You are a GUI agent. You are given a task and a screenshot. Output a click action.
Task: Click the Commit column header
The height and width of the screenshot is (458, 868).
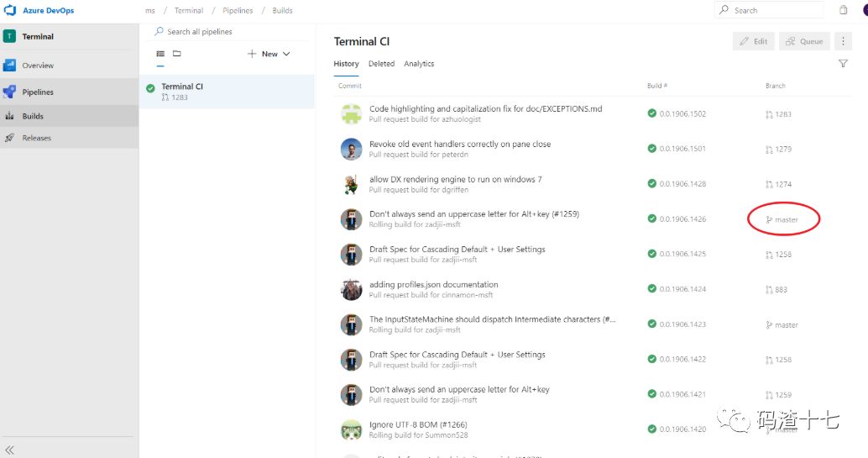350,86
